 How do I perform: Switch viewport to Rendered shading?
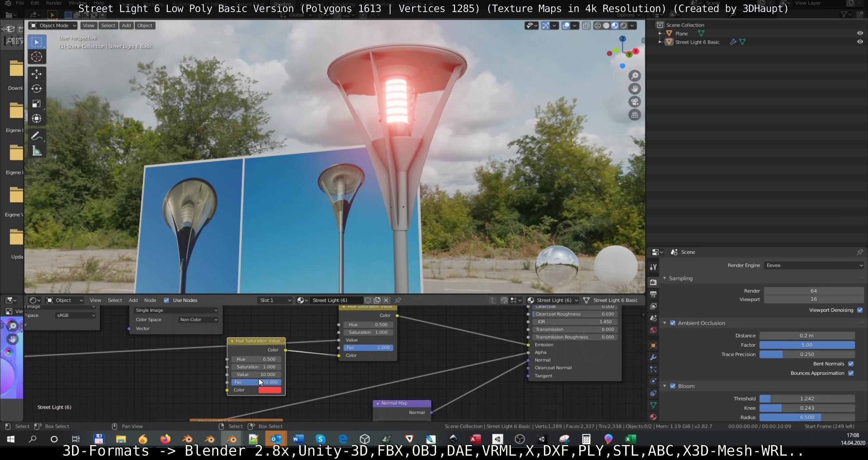pos(624,25)
